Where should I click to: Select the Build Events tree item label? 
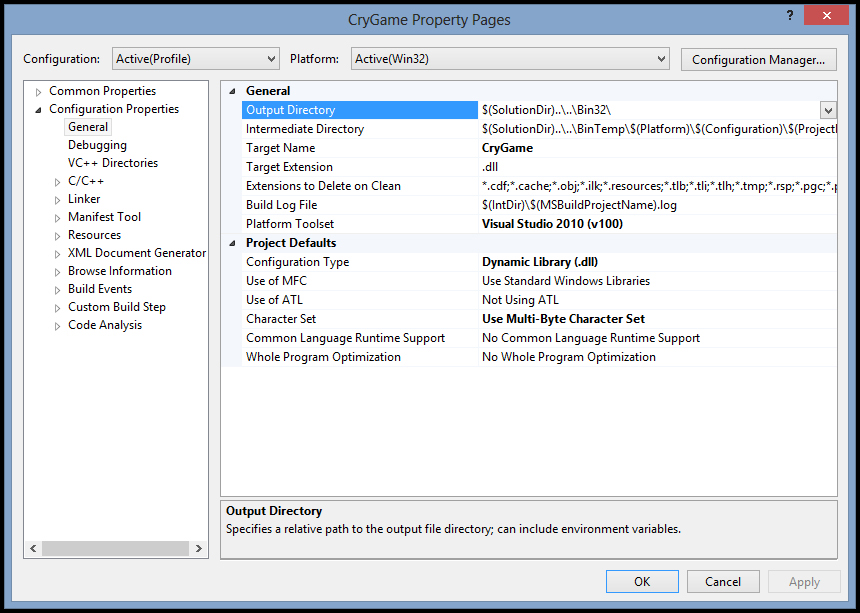100,289
